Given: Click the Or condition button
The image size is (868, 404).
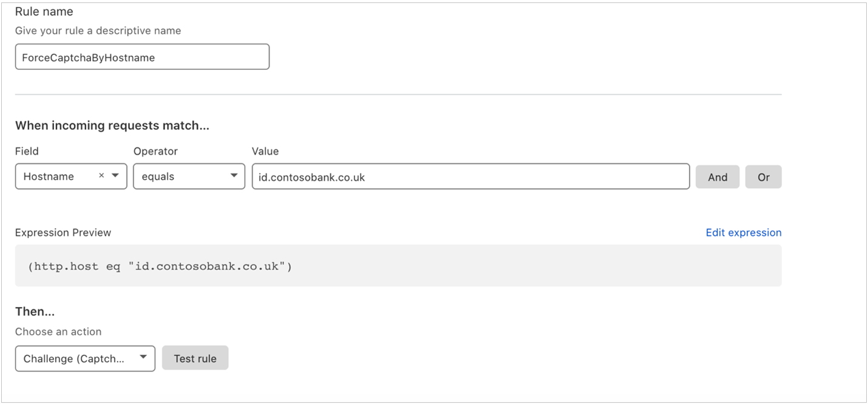Looking at the screenshot, I should [x=763, y=177].
